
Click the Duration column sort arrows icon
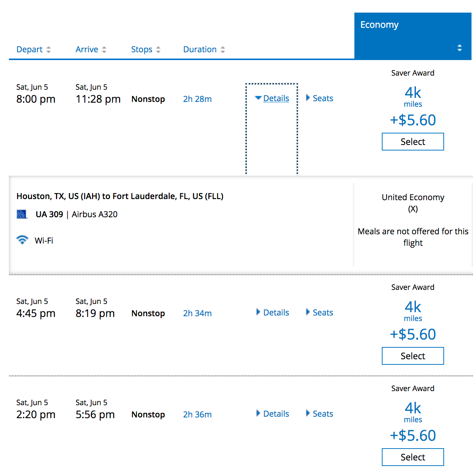[223, 50]
